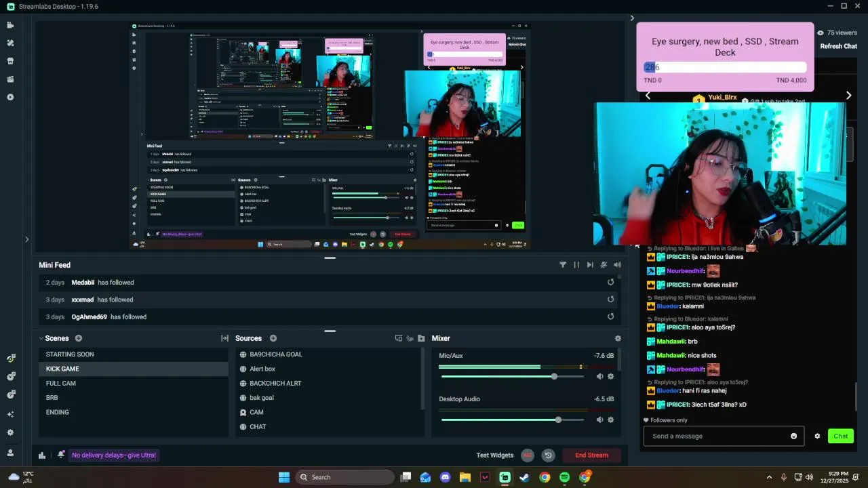Open the account profile icon in sidebar
The image size is (868, 488).
tap(10, 453)
